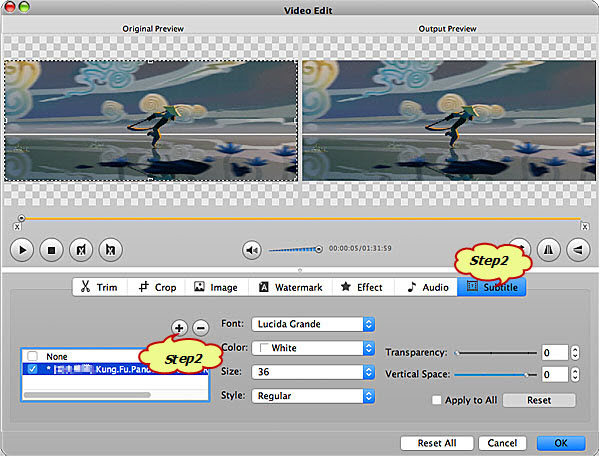Play the video preview
Image resolution: width=599 pixels, height=456 pixels.
(x=22, y=250)
